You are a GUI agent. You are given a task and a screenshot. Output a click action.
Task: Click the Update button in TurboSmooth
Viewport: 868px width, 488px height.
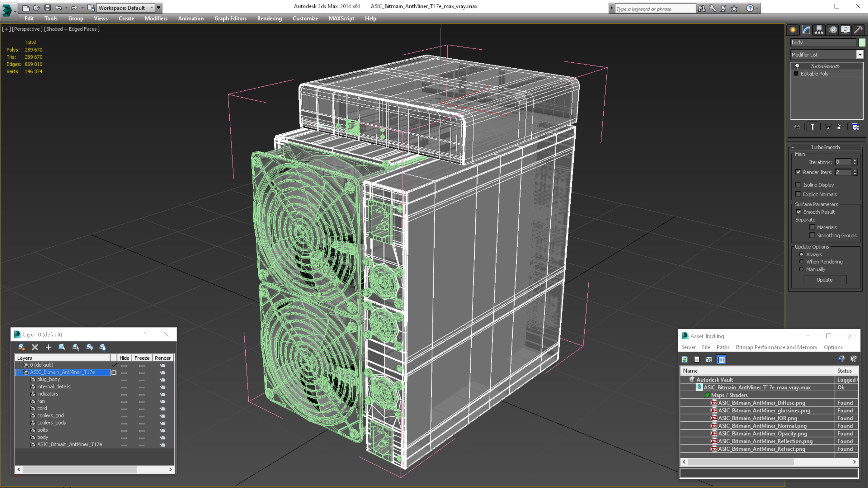point(825,280)
